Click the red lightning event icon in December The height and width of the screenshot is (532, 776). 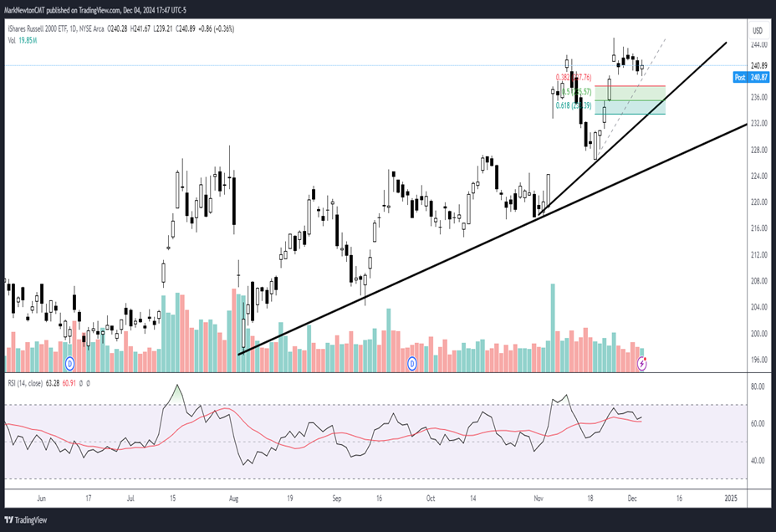(642, 363)
